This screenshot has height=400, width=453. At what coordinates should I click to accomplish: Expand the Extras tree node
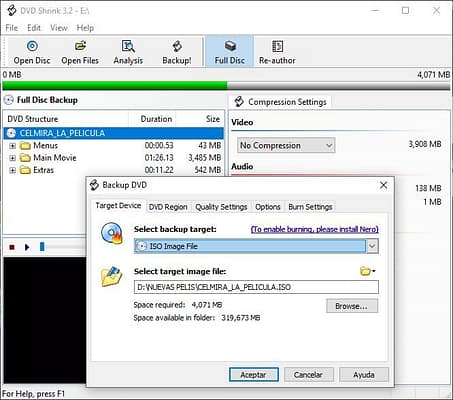(13, 170)
